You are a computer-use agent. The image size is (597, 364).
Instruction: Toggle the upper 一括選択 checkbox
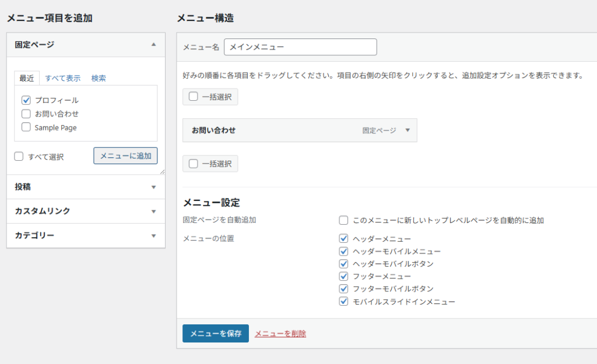[194, 97]
